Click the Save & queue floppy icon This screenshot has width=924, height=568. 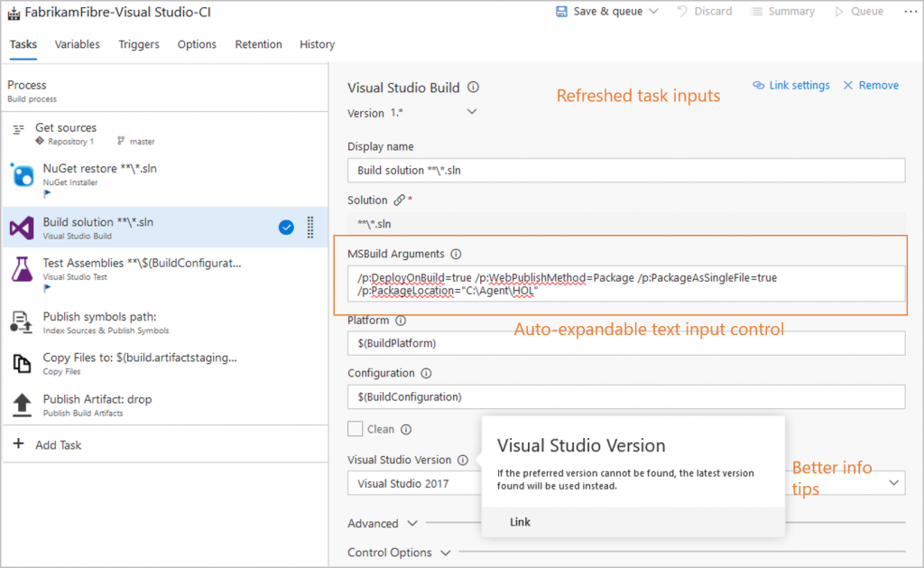(561, 11)
